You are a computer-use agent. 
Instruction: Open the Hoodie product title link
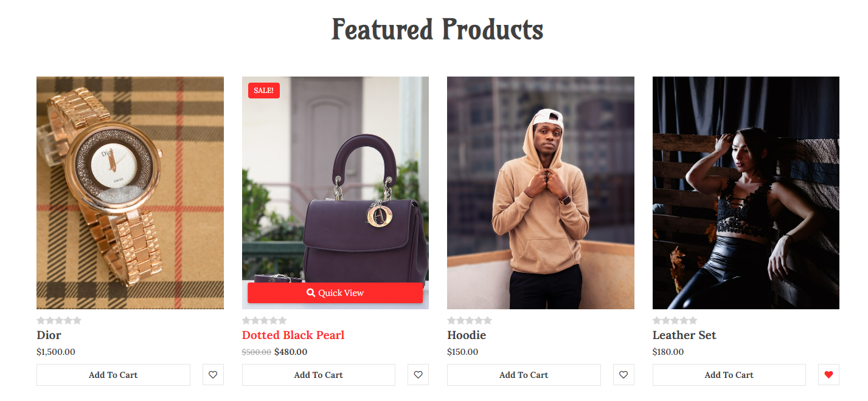click(x=467, y=335)
